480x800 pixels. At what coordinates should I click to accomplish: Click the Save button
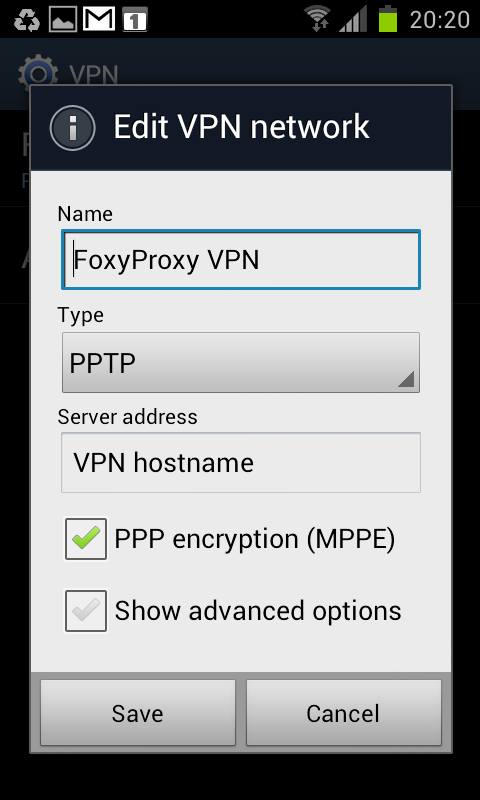[x=138, y=713]
